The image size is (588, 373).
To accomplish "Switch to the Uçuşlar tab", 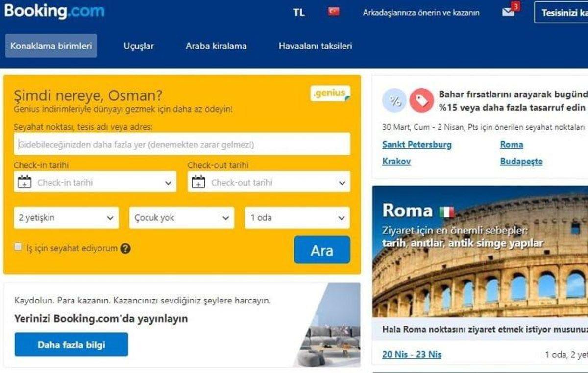I will (x=139, y=46).
